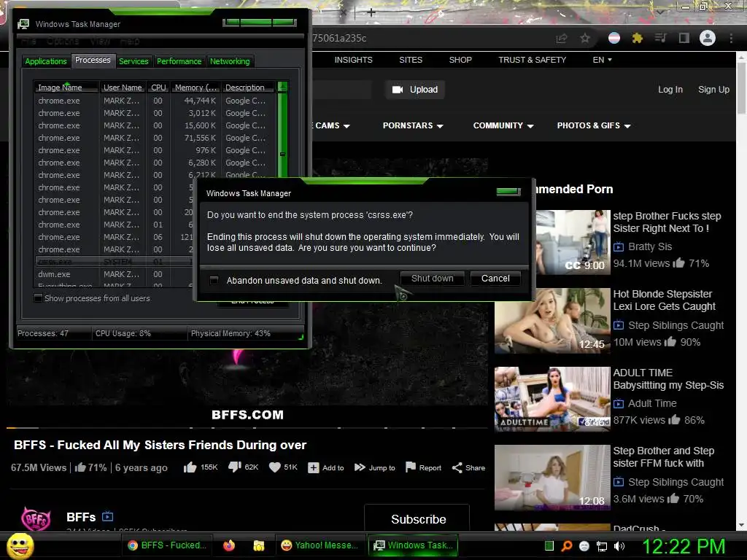Open the Chrome profile avatar

pyautogui.click(x=708, y=38)
